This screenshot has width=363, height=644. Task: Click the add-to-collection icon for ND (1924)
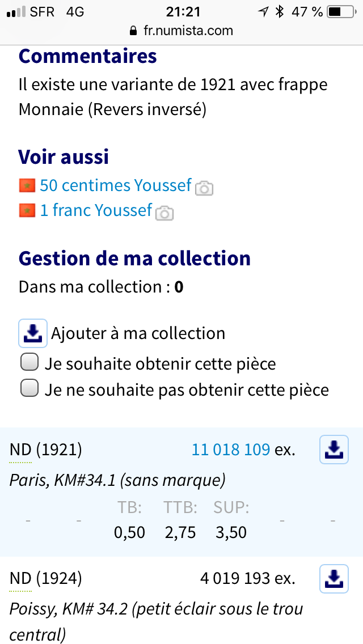coord(334,579)
